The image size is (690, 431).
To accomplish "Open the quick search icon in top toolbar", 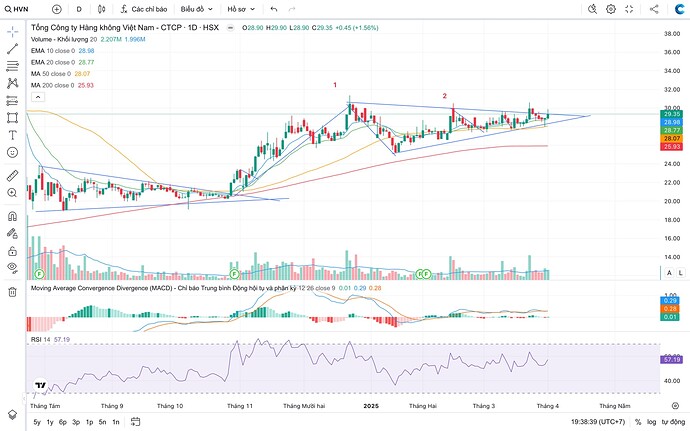I will click(x=592, y=9).
